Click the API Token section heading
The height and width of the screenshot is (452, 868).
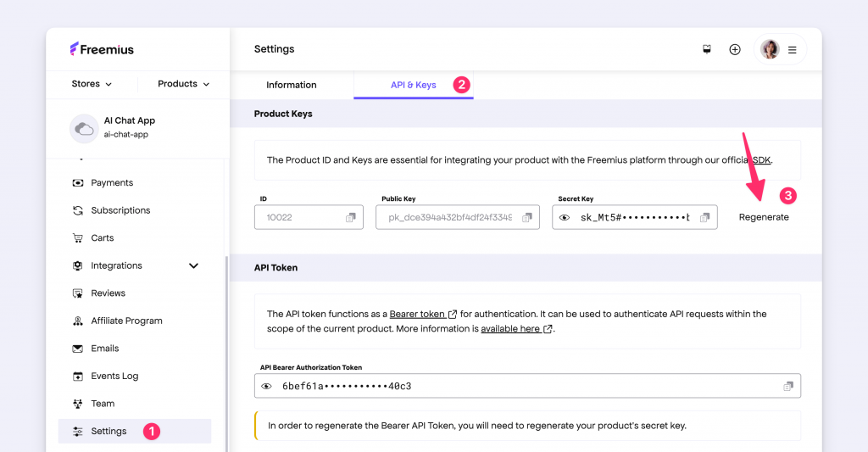(275, 267)
